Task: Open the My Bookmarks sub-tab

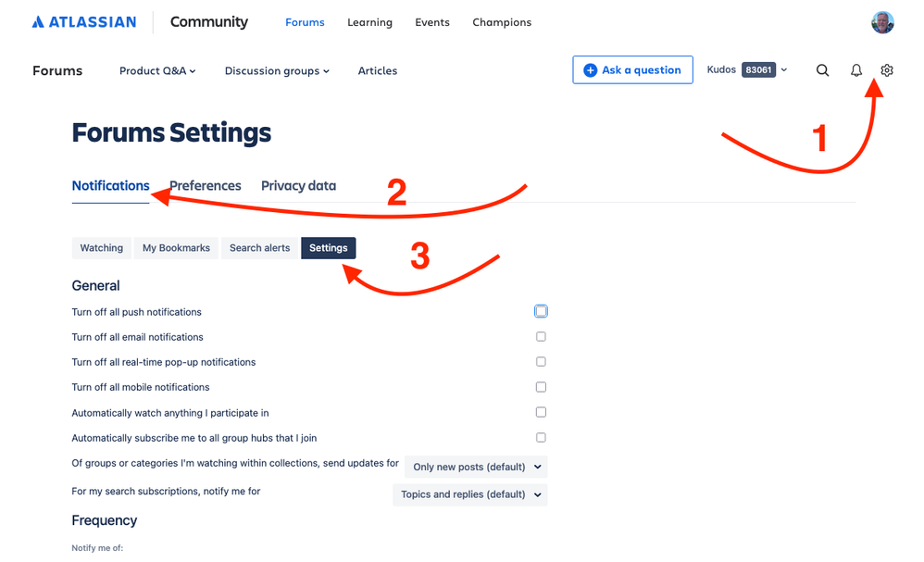Action: click(x=176, y=248)
